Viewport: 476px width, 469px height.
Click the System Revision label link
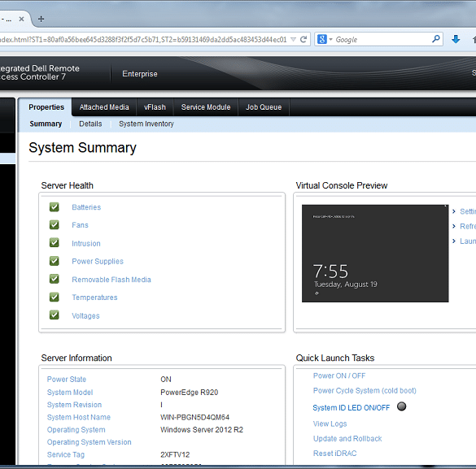coord(74,405)
